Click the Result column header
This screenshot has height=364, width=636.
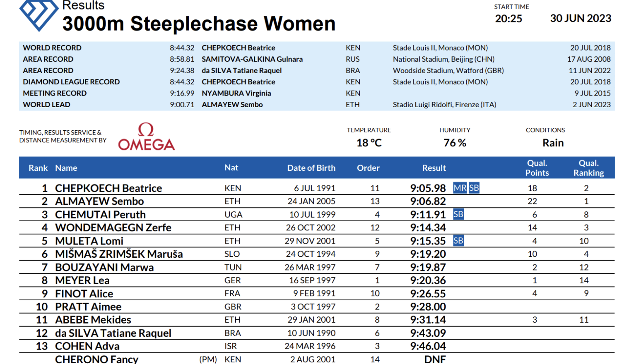click(x=434, y=168)
